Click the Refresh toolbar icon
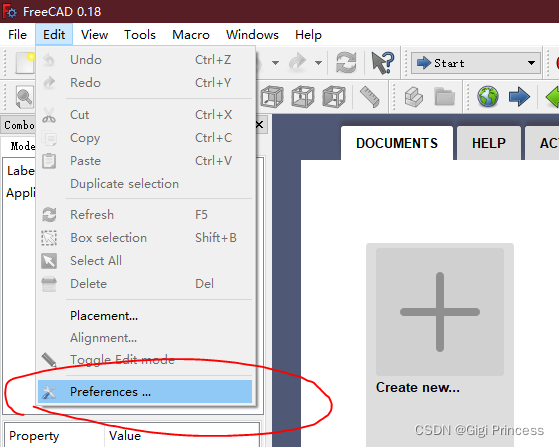This screenshot has height=447, width=559. pyautogui.click(x=346, y=63)
